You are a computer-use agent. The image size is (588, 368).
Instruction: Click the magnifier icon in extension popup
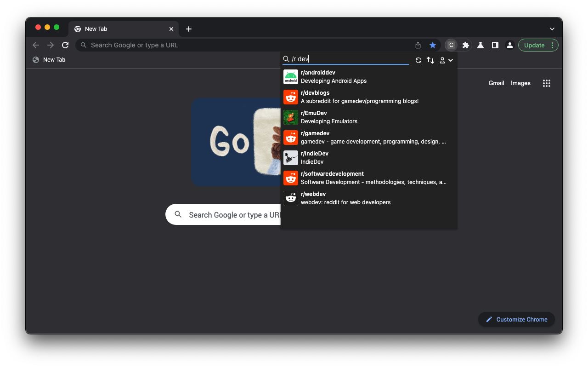coord(286,59)
